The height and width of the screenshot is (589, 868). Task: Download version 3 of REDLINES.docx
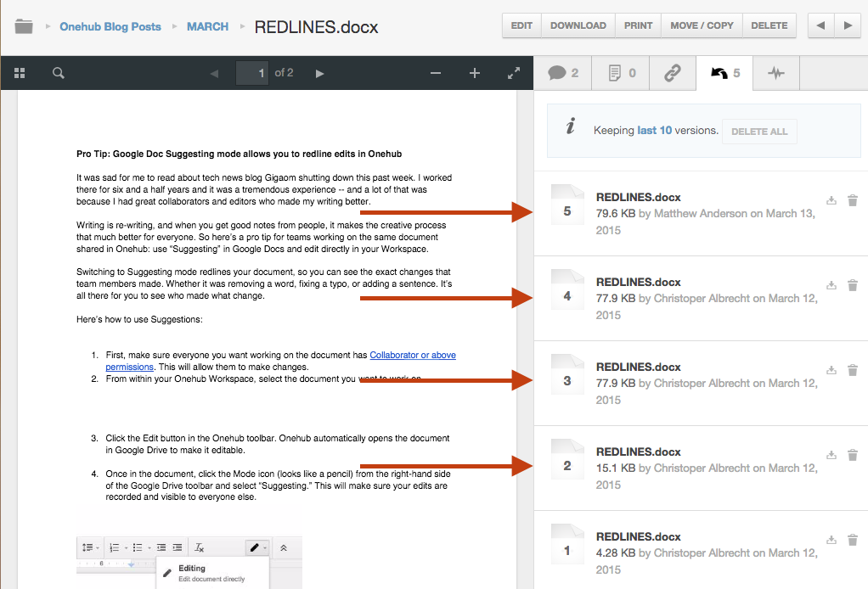831,370
